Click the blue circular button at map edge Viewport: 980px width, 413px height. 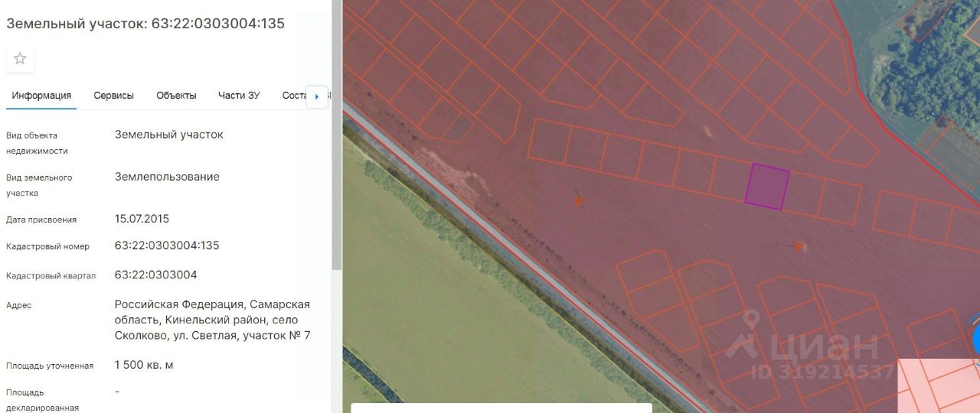point(976,340)
